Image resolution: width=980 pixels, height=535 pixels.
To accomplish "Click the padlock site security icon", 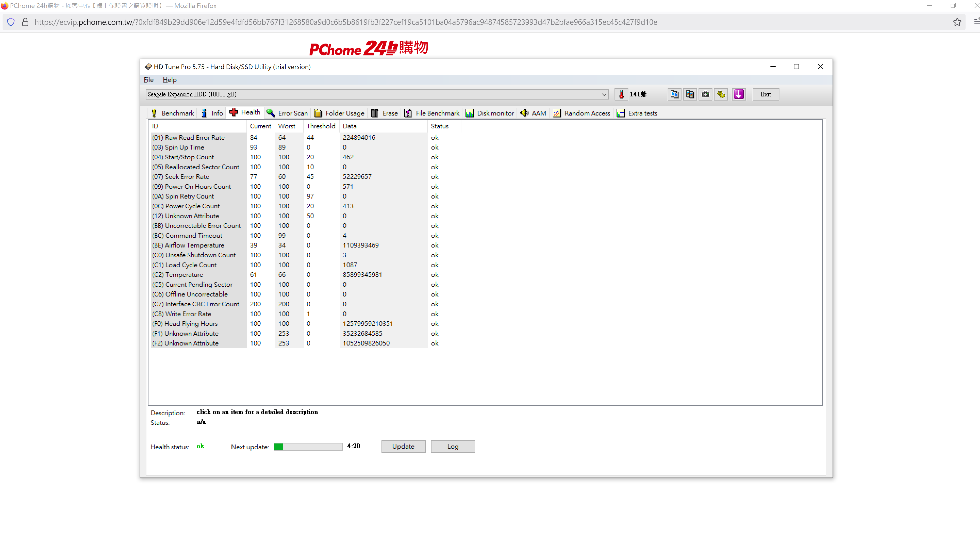I will tap(25, 22).
